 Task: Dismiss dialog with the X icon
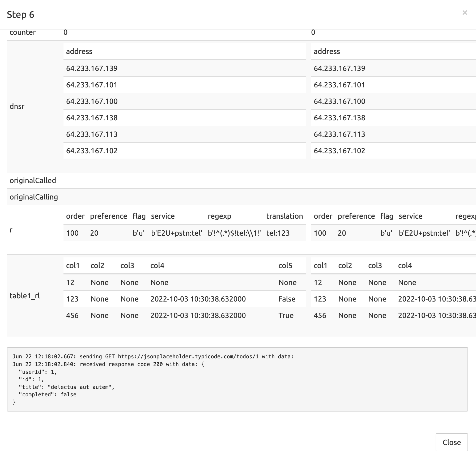[465, 12]
